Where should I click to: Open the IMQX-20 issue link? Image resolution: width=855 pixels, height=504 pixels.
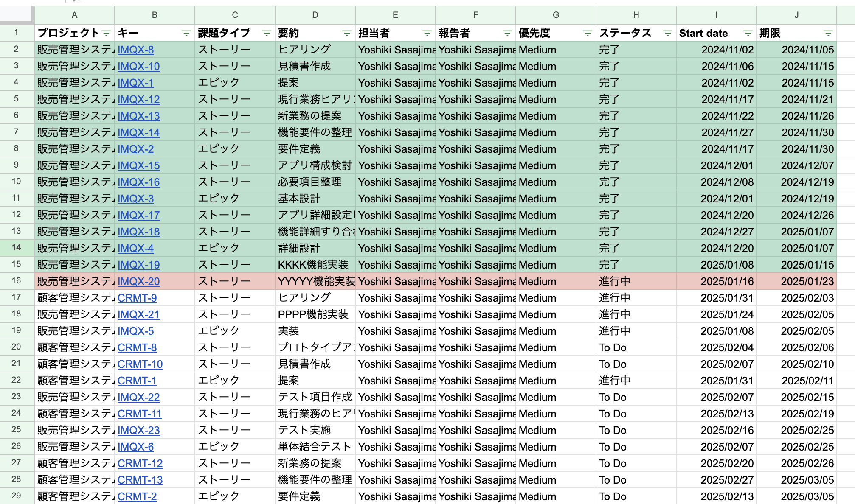[x=138, y=281]
